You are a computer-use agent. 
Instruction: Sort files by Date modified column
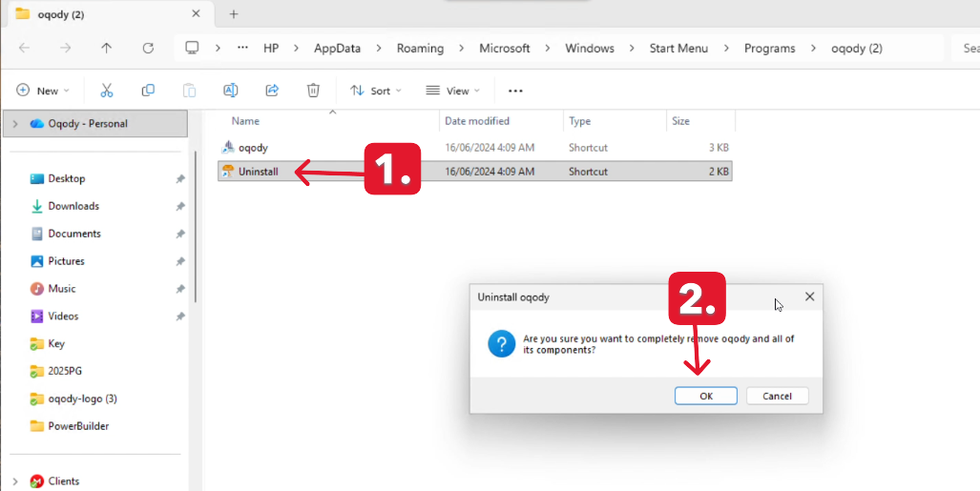[x=477, y=121]
